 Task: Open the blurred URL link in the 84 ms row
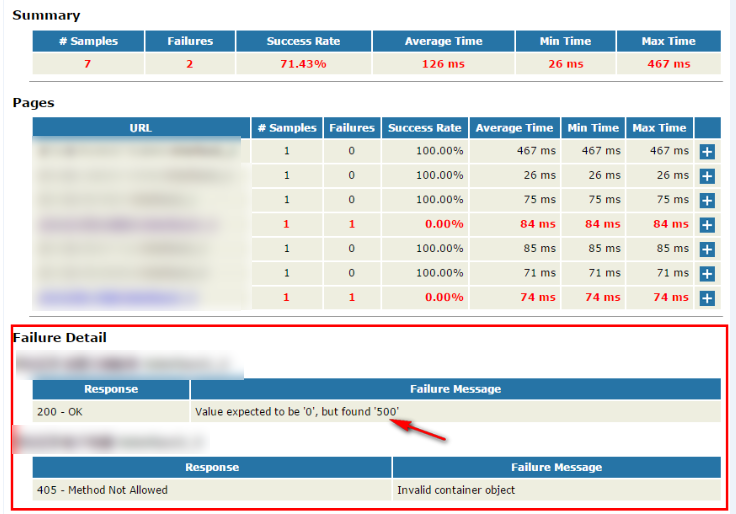(x=128, y=224)
